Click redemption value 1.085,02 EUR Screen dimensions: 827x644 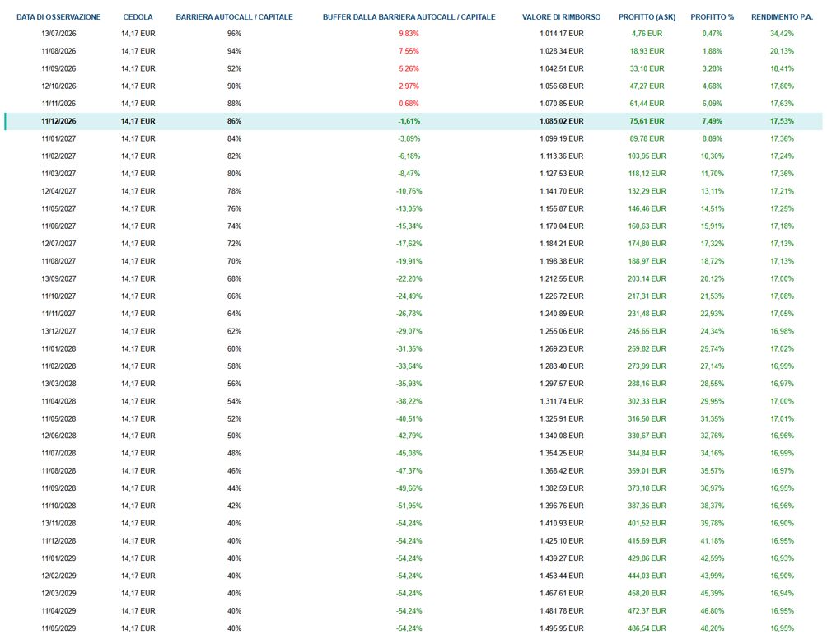561,121
